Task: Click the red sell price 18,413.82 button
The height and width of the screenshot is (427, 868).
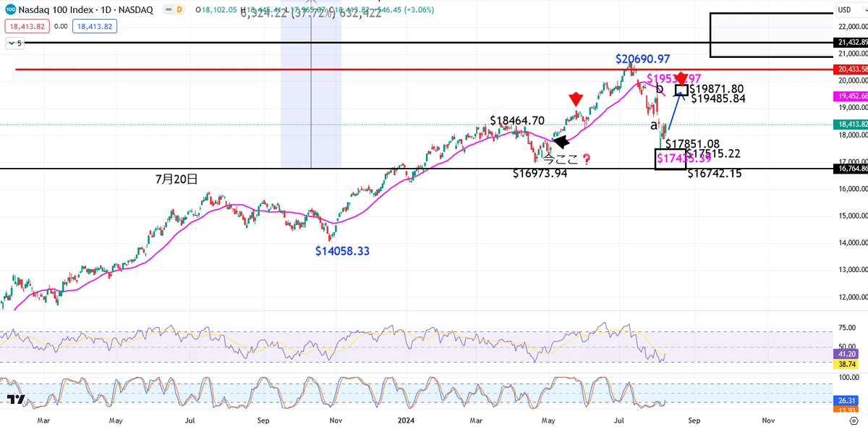Action: [26, 26]
